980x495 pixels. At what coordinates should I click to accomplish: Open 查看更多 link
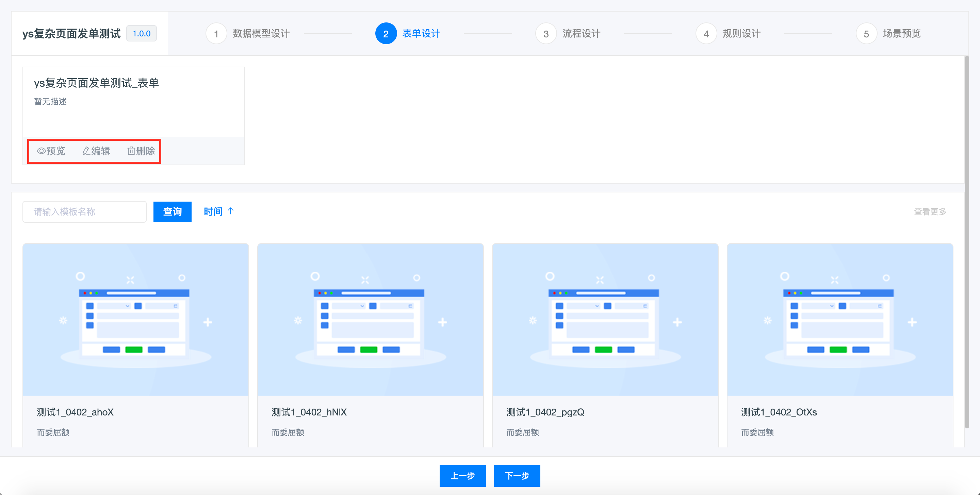pyautogui.click(x=930, y=211)
